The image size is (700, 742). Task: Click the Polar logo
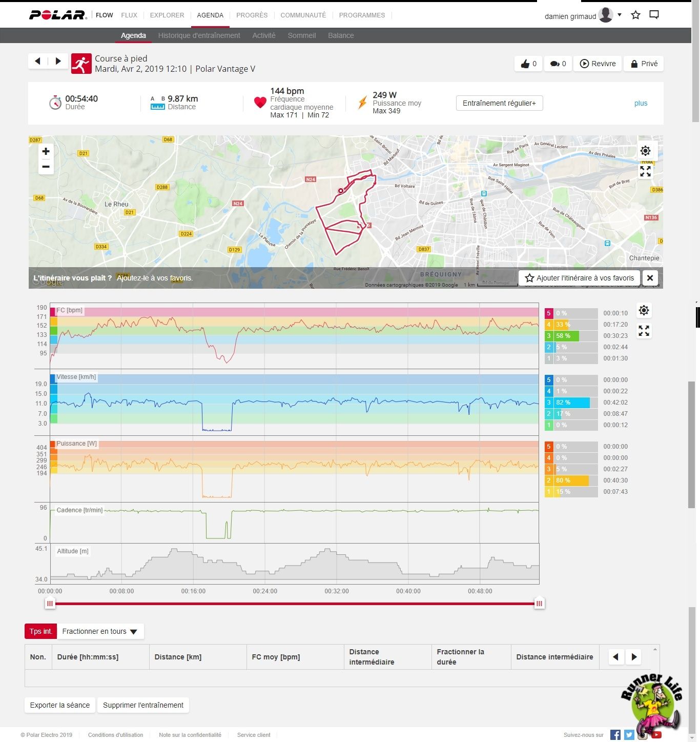pos(58,15)
